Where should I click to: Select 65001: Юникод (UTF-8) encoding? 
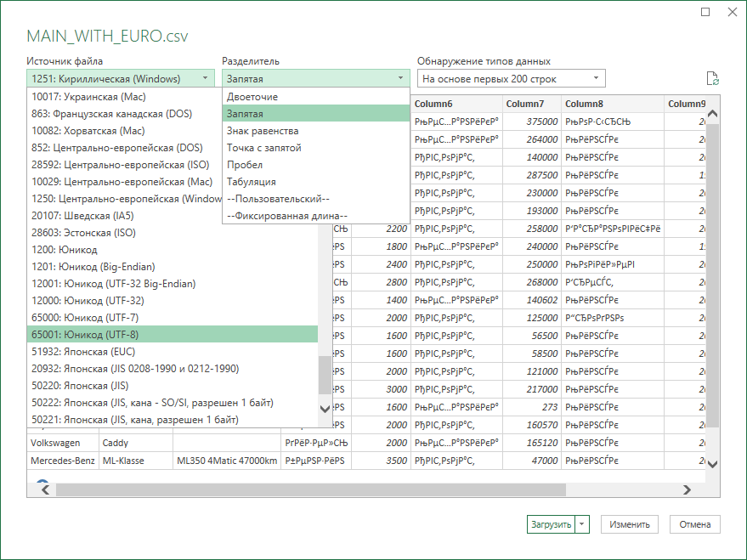(173, 334)
